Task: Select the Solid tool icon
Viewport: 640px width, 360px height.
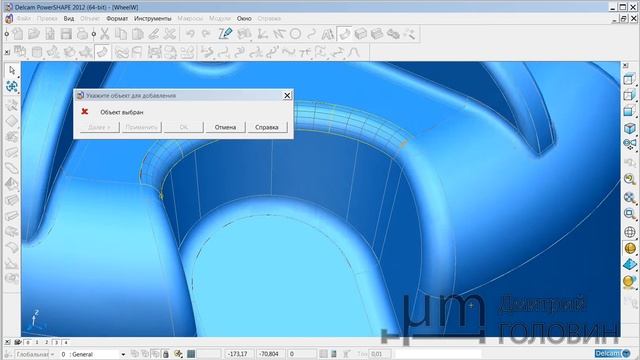Action: click(x=361, y=34)
